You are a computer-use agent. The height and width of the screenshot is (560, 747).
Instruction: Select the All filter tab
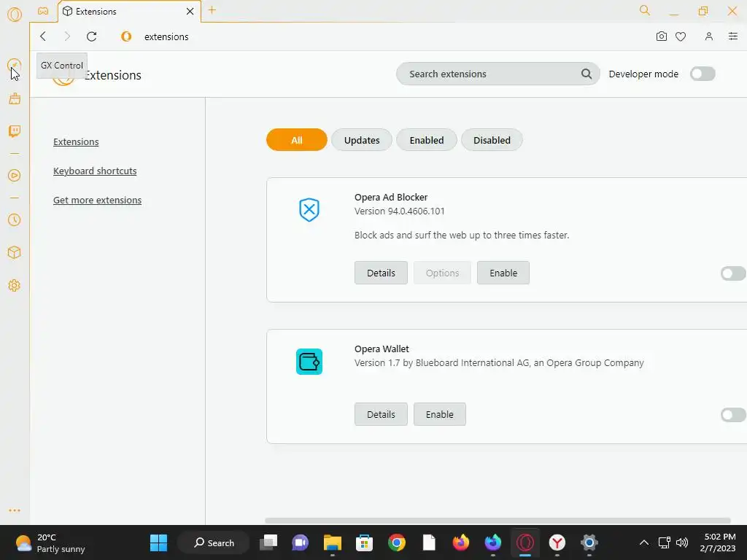(297, 140)
